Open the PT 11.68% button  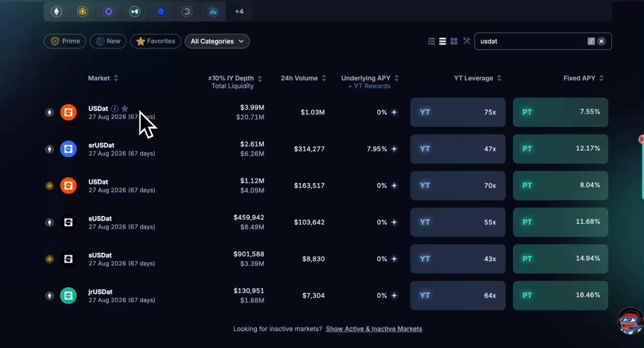(560, 222)
